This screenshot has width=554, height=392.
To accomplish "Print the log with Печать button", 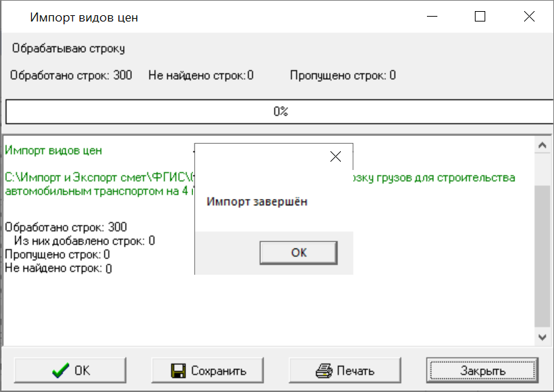I will pos(345,370).
